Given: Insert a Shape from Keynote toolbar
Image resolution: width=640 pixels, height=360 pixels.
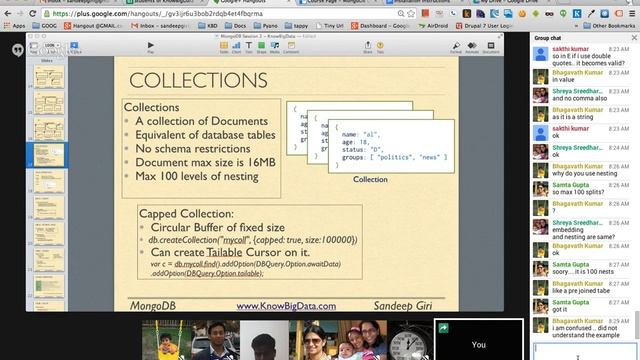Looking at the screenshot, I should point(261,47).
